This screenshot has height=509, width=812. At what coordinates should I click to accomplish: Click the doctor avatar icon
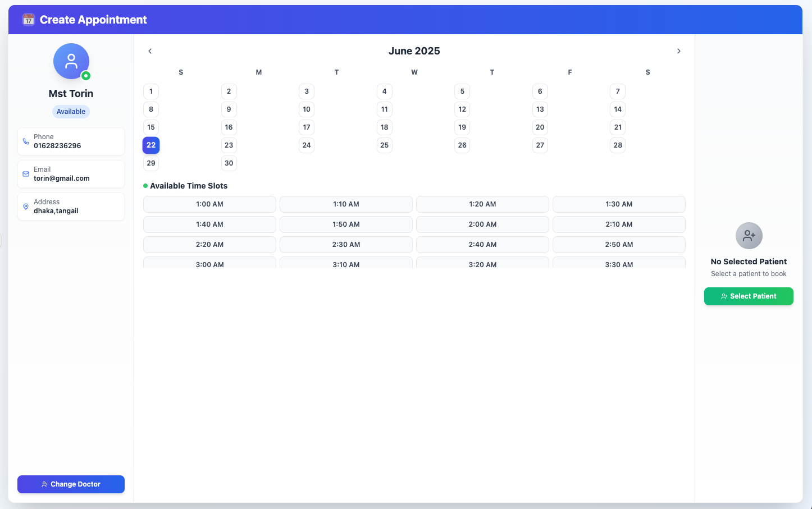point(71,61)
